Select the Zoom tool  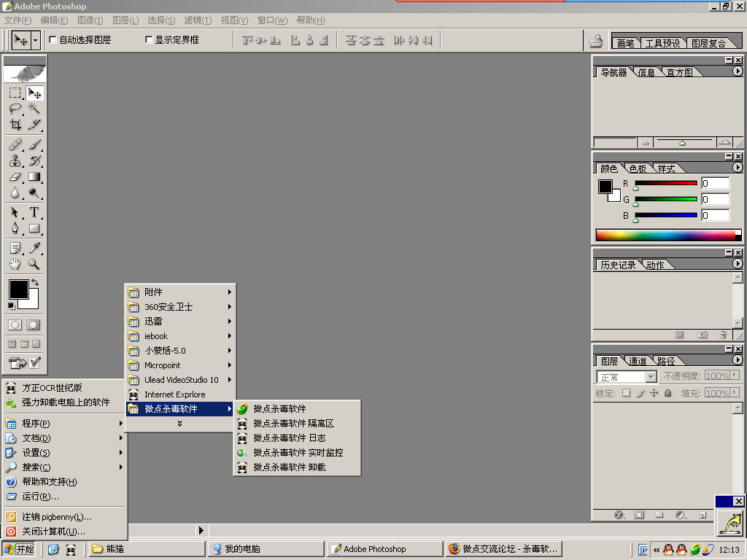(34, 264)
